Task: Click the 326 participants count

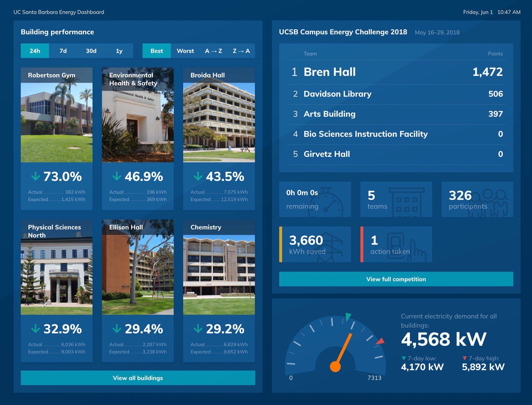Action: click(x=460, y=196)
